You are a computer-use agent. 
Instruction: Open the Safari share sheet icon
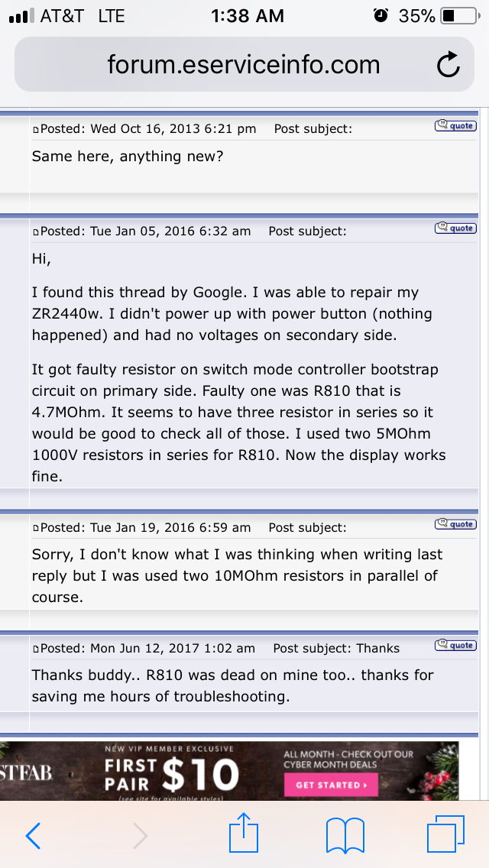click(x=244, y=833)
